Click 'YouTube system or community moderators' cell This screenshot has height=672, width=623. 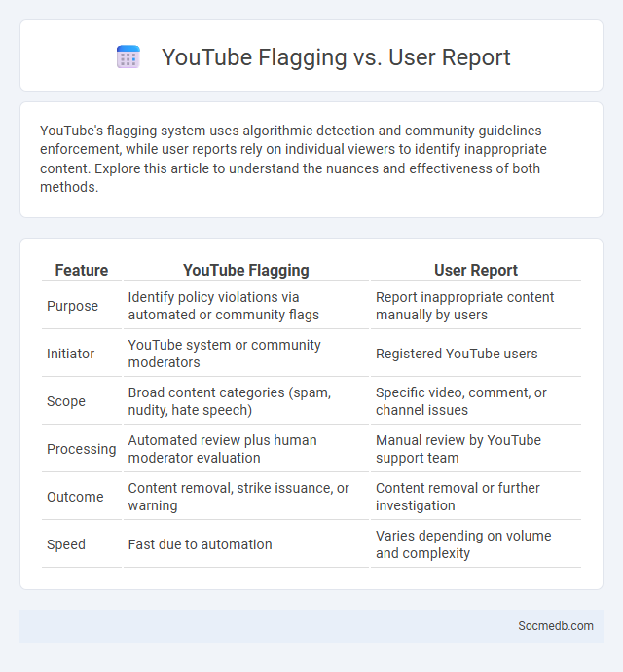click(225, 354)
